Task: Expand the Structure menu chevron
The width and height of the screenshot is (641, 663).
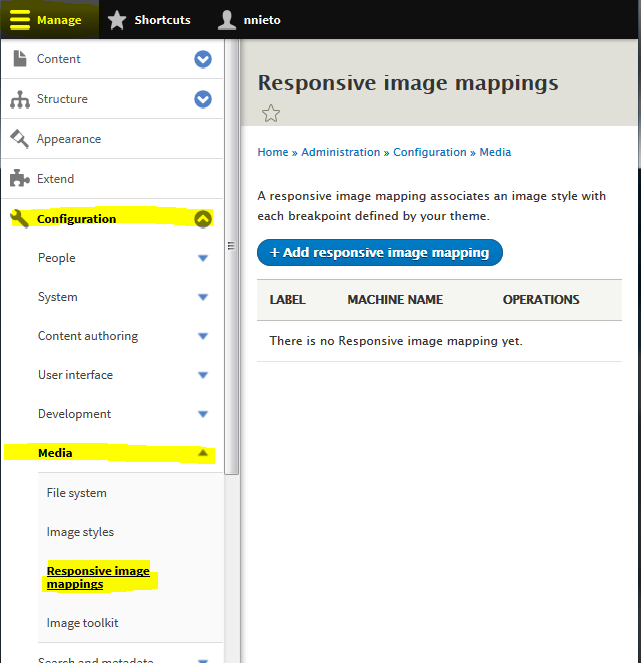Action: click(x=203, y=99)
